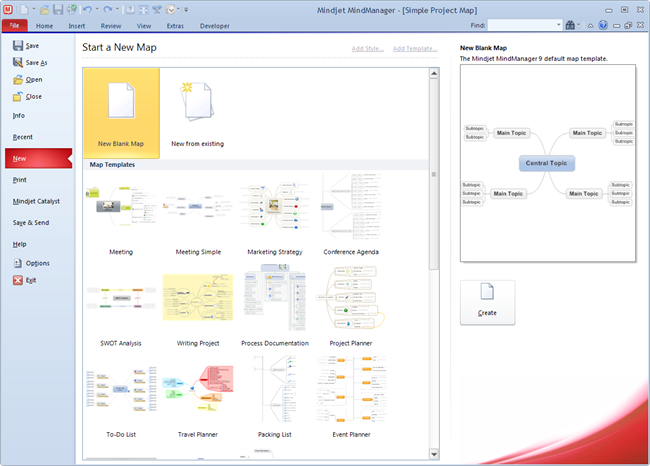Viewport: 650px width, 466px height.
Task: Click the blue Help question mark icon
Action: click(x=603, y=25)
